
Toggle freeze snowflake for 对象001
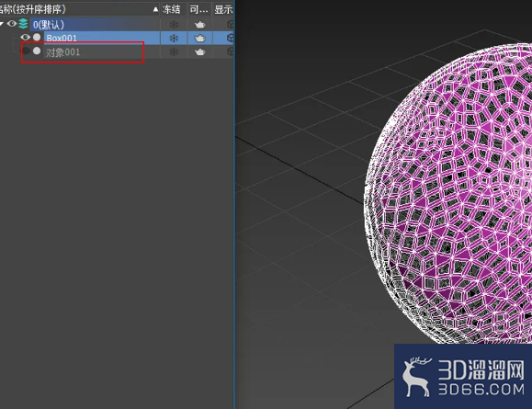(174, 51)
